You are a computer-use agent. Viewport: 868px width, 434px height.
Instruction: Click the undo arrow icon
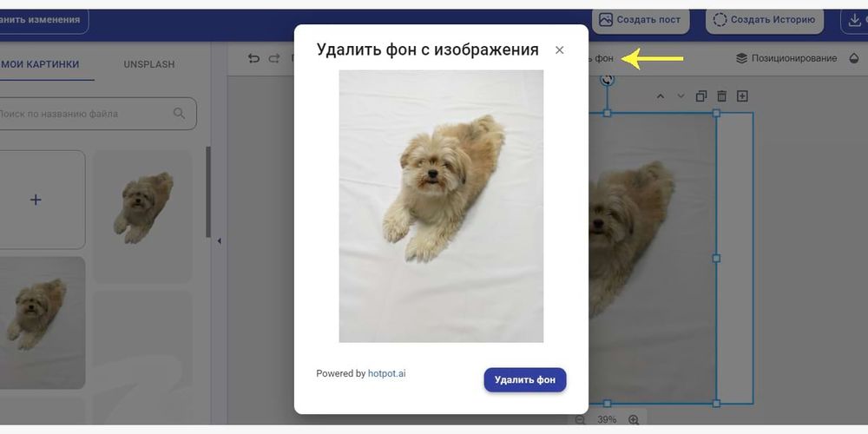tap(253, 59)
